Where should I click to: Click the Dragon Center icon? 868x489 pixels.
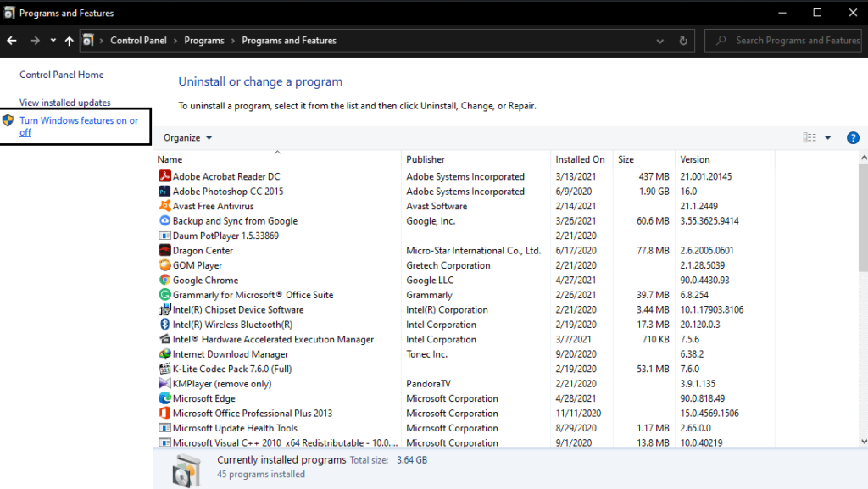[164, 250]
